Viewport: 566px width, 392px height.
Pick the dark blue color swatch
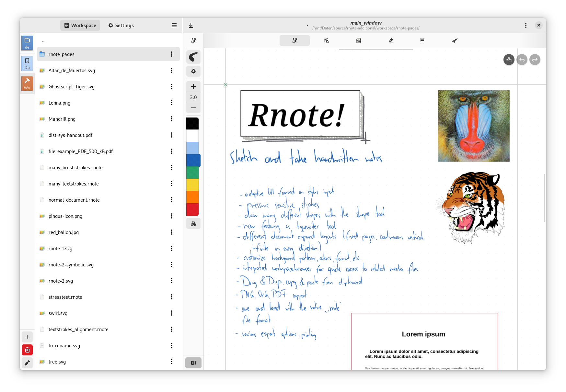[x=193, y=161]
